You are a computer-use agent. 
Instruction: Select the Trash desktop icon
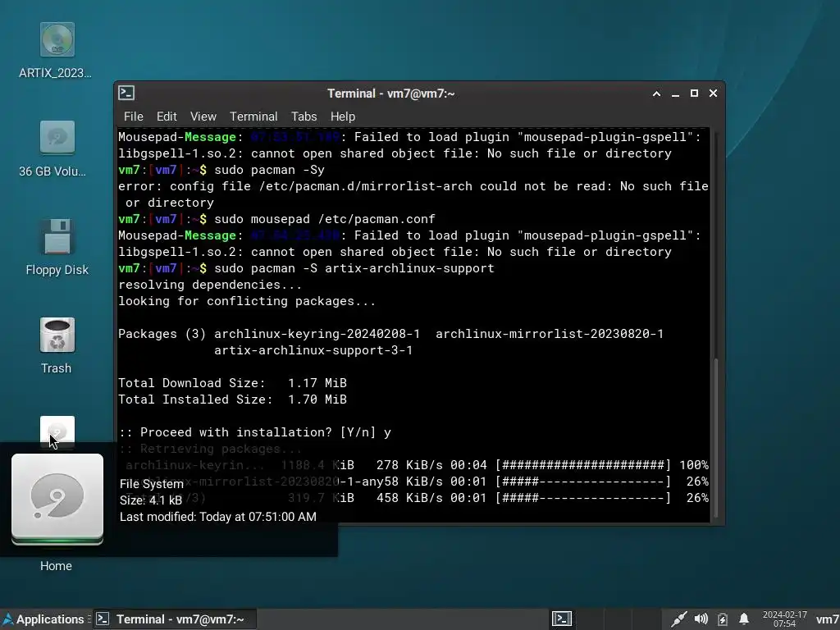57,336
